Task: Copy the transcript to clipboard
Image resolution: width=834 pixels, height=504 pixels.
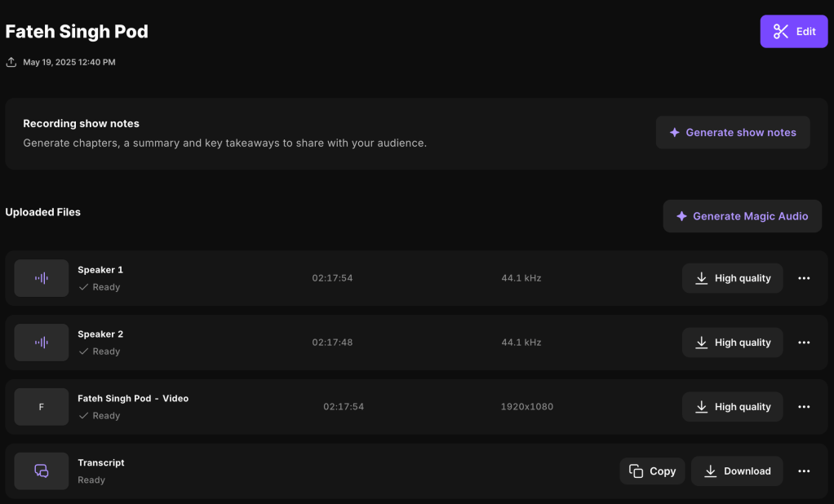Action: (652, 471)
